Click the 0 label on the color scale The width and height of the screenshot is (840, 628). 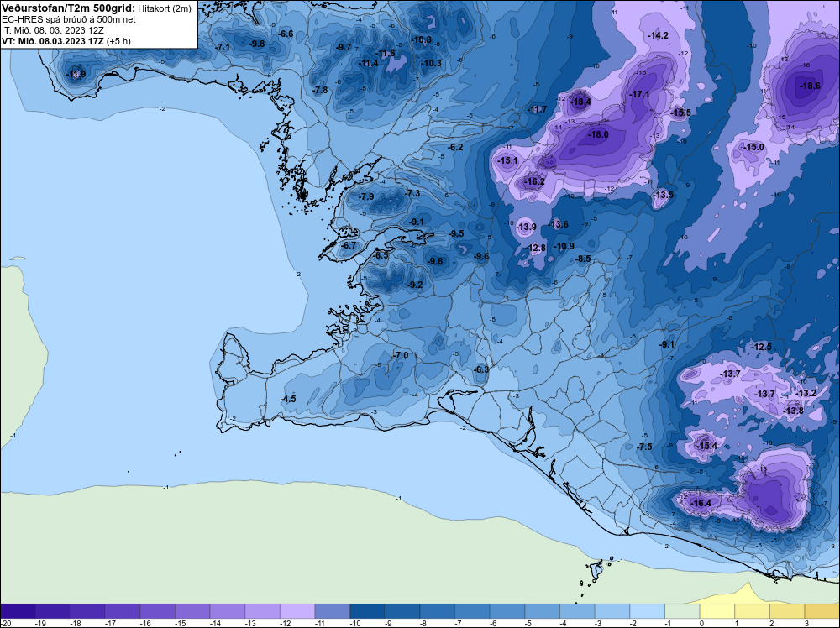coord(701,623)
